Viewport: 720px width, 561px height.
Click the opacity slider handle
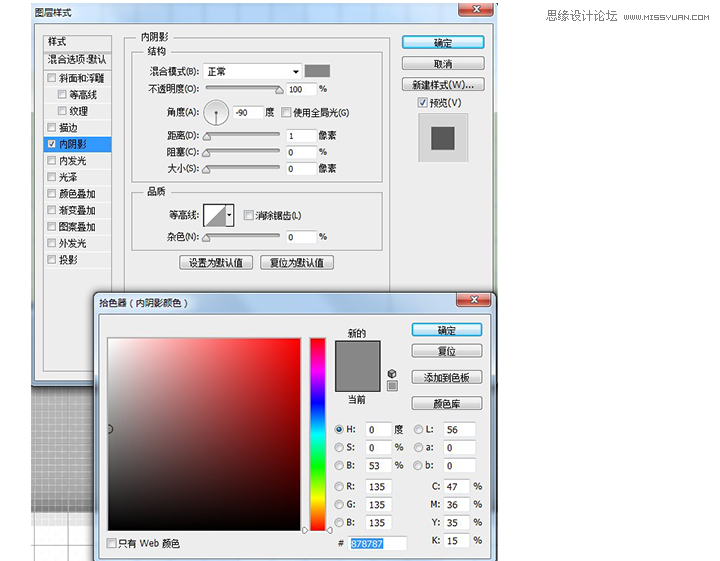click(x=279, y=90)
